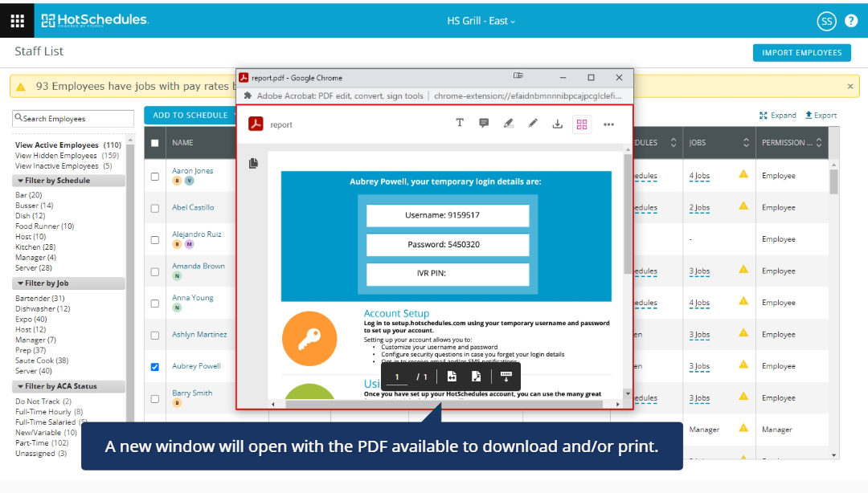The image size is (868, 493).
Task: Collapse the Filter by Job section
Action: (x=68, y=283)
